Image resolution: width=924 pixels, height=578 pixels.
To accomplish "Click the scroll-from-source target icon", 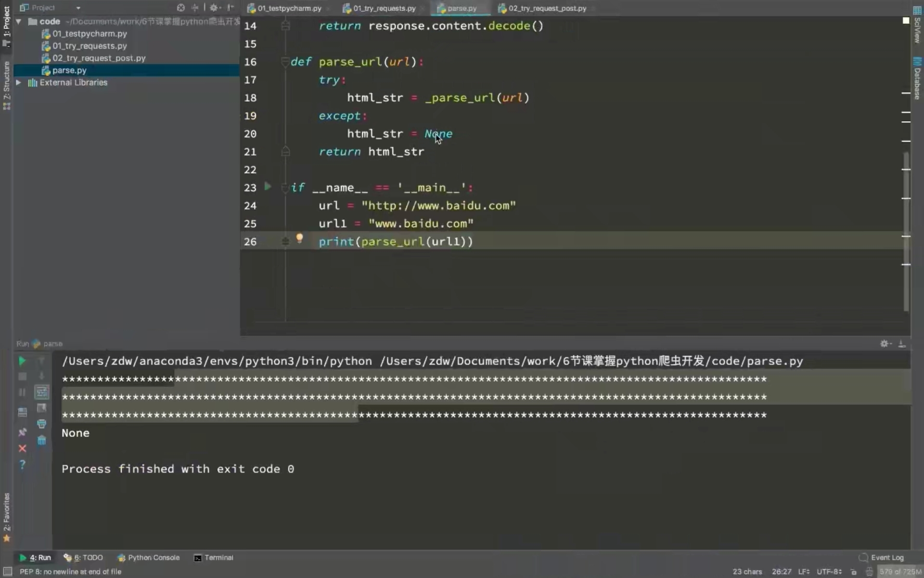I will click(180, 8).
